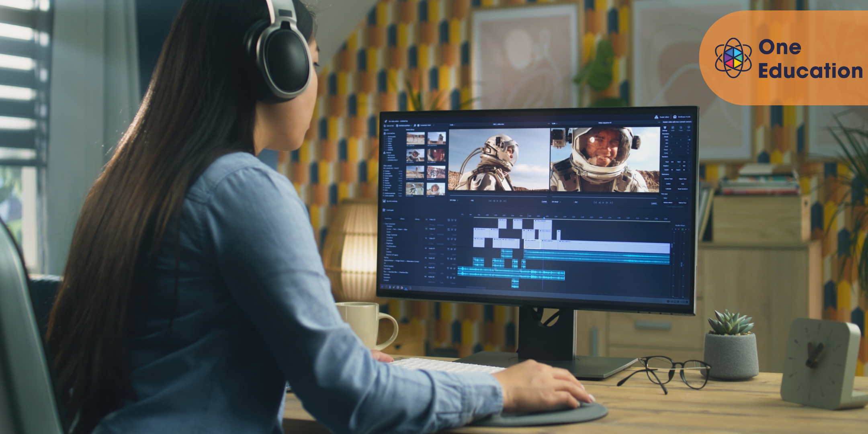
Task: Click the Optical Flow button
Action: 682,203
